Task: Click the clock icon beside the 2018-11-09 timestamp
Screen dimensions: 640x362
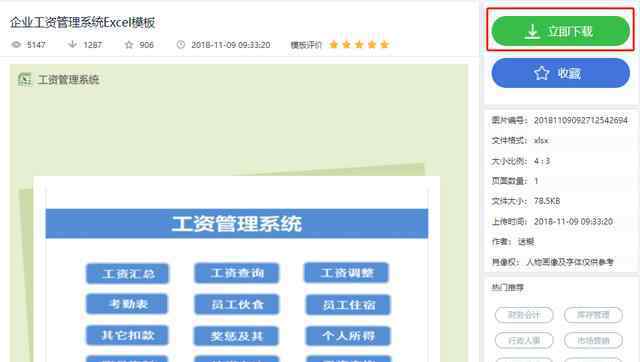Action: point(180,44)
